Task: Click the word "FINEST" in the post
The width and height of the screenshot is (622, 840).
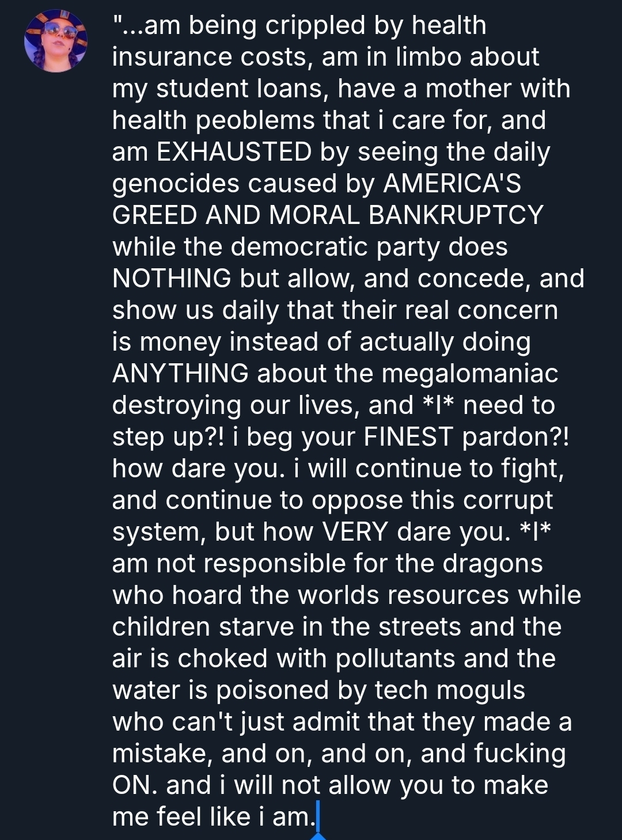Action: (408, 437)
